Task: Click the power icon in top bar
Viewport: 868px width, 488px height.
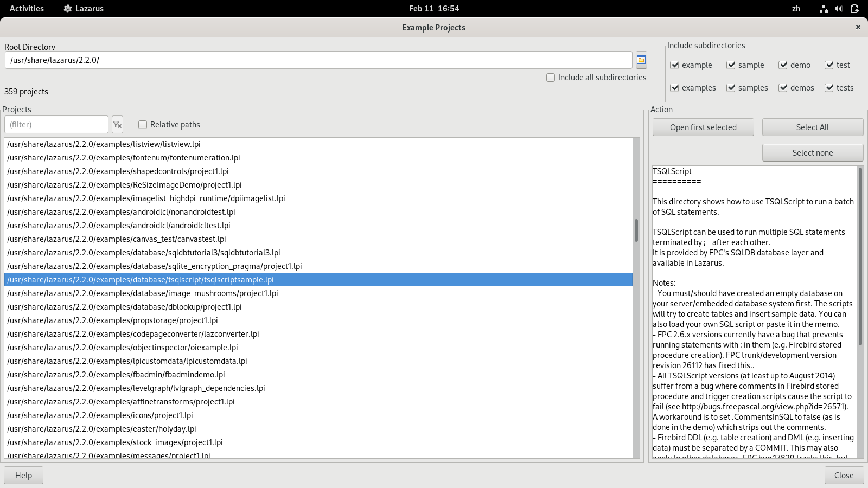Action: click(x=854, y=9)
